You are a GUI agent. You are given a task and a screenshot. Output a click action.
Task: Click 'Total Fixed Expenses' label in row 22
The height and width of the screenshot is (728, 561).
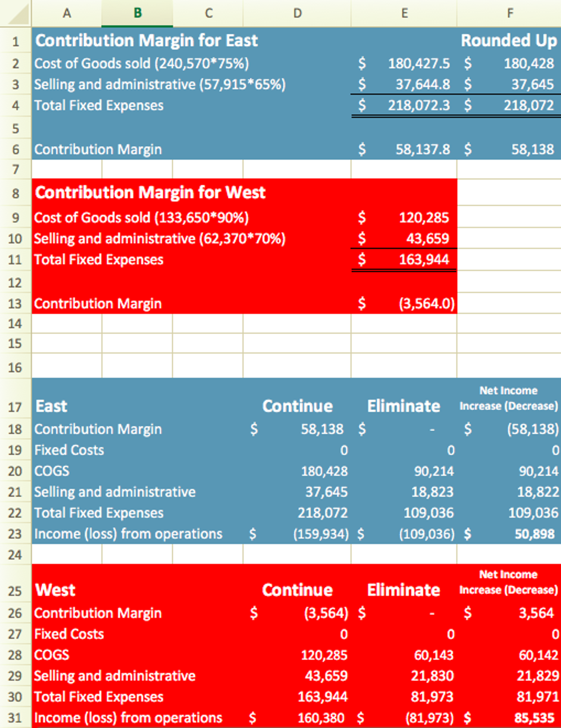[99, 513]
